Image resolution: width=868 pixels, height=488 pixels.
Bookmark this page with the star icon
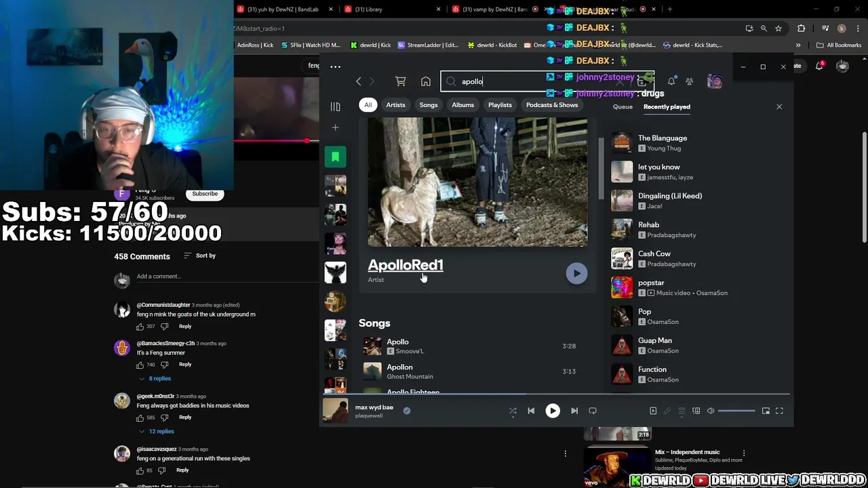pyautogui.click(x=778, y=28)
